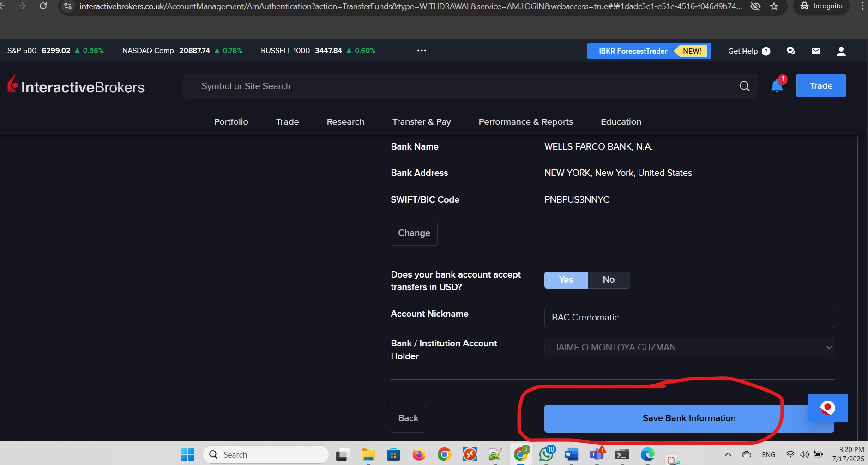Open the volume control in system tray

click(x=804, y=454)
